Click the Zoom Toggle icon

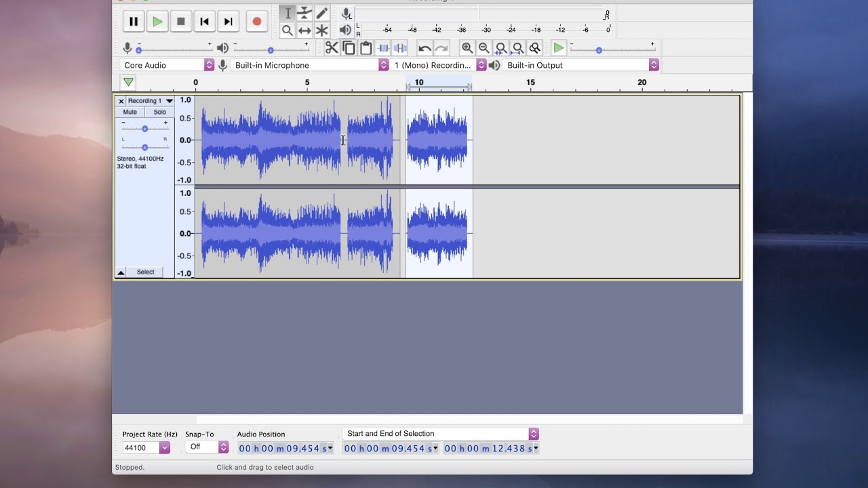(x=535, y=48)
